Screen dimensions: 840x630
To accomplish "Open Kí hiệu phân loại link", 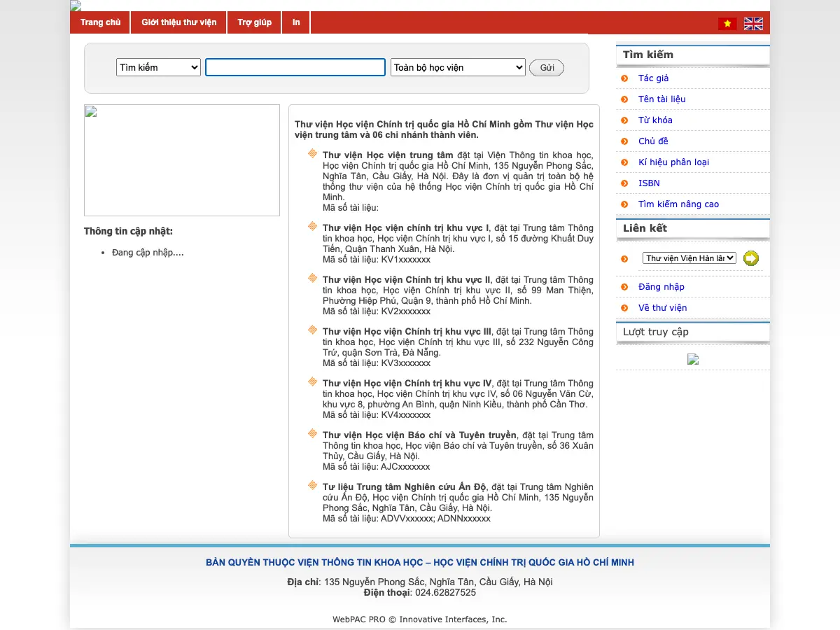I will click(673, 162).
